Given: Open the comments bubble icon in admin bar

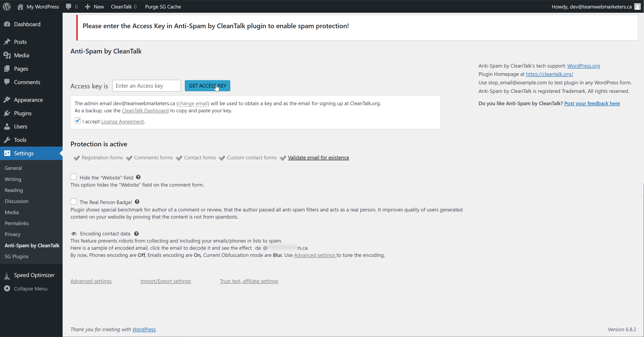Looking at the screenshot, I should tap(68, 6).
